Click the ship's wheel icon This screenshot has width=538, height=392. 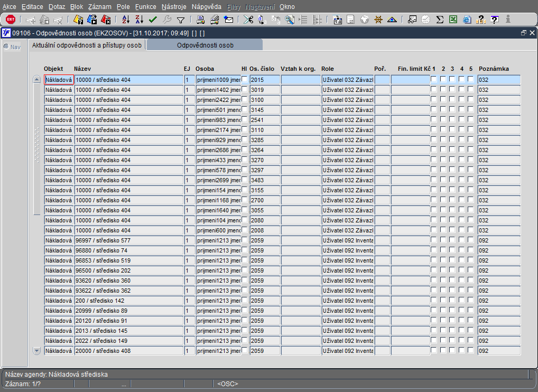378,20
